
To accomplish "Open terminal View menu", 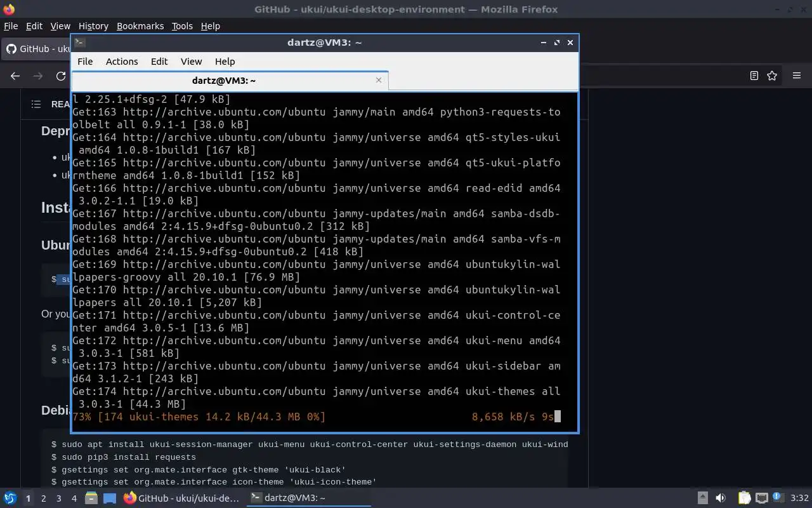I will 191,62.
